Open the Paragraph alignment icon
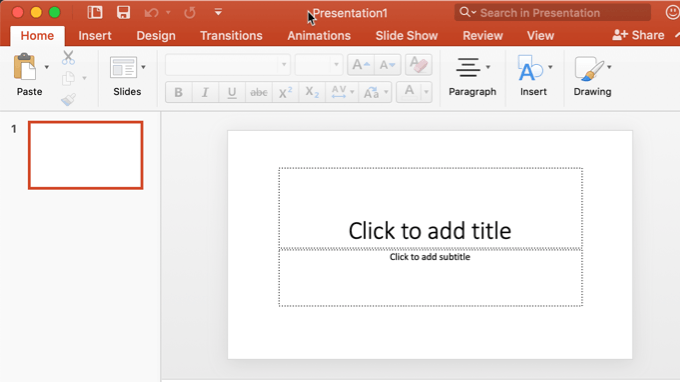Viewport: 680px width, 382px height. tap(468, 67)
